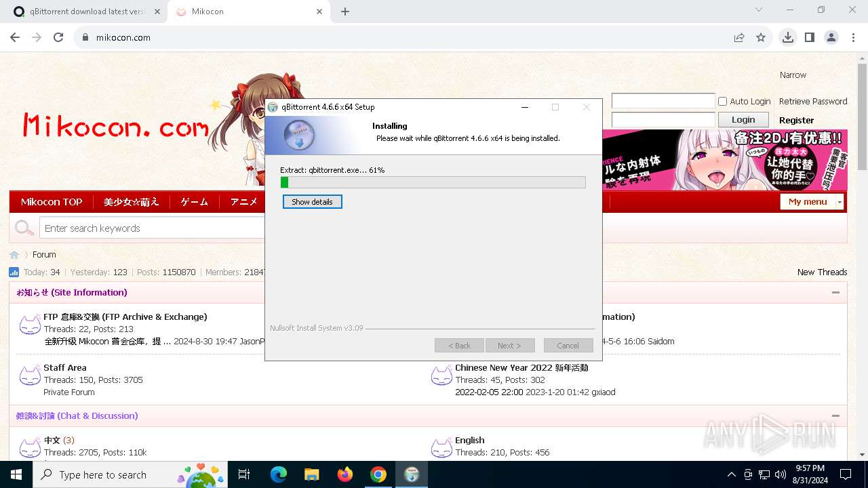Open the Chrome profile icon
Screen dimensions: 868x488
pyautogui.click(x=831, y=37)
